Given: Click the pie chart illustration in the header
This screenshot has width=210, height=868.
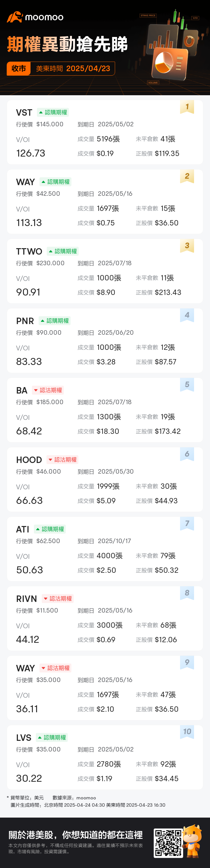Looking at the screenshot, I should coord(164,62).
